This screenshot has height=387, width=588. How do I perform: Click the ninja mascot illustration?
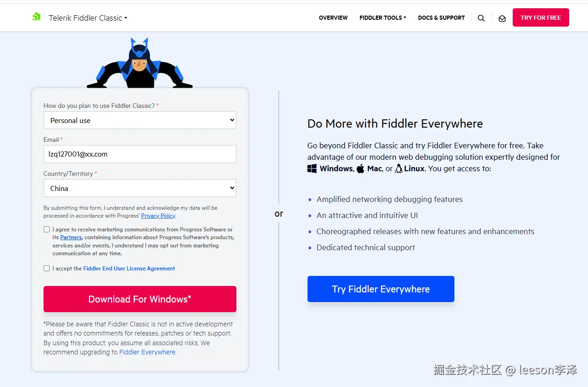(x=140, y=63)
